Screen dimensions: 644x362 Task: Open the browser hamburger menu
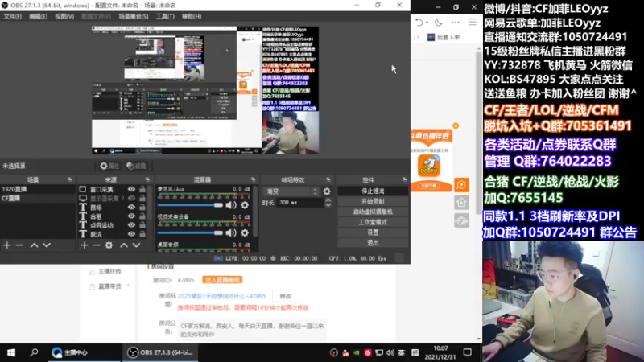473,23
